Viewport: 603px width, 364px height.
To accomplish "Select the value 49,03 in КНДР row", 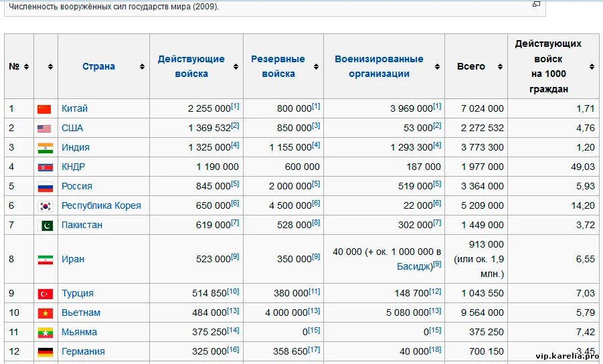I will click(x=583, y=167).
